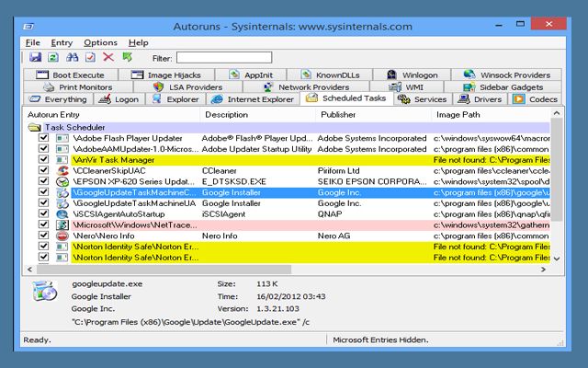Click the red Delete X icon

click(108, 57)
